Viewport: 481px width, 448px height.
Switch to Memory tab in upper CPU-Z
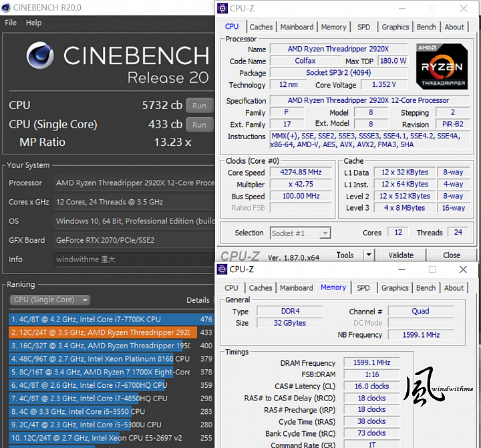(333, 27)
